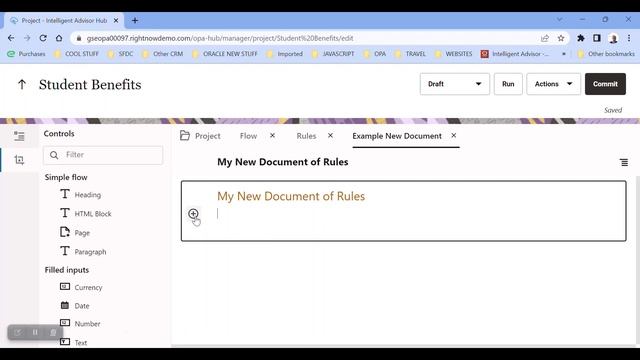Image resolution: width=640 pixels, height=360 pixels.
Task: Click the orange My New Document of Rules heading
Action: click(x=291, y=196)
